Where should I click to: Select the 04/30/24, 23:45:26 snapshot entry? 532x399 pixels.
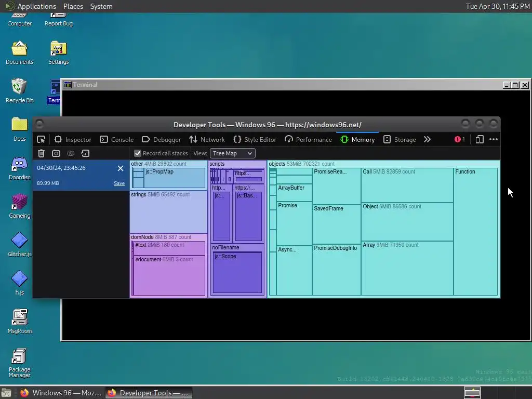[x=81, y=176]
